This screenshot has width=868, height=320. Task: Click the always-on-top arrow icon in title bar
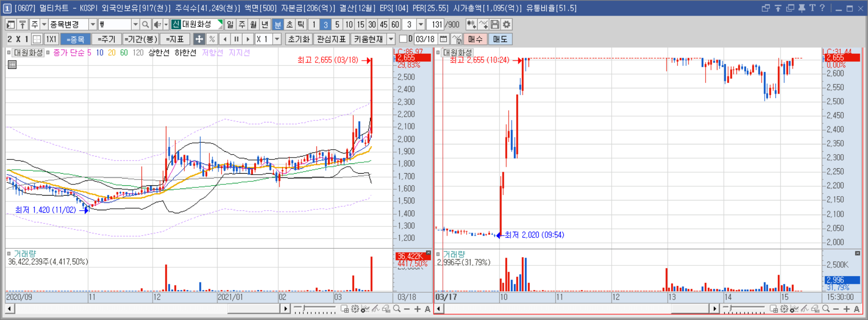(x=778, y=8)
